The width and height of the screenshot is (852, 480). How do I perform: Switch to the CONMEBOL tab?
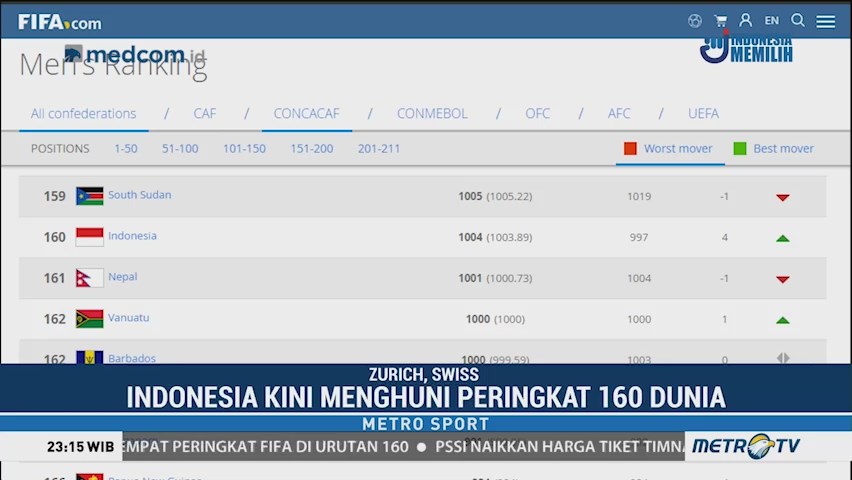pyautogui.click(x=432, y=113)
